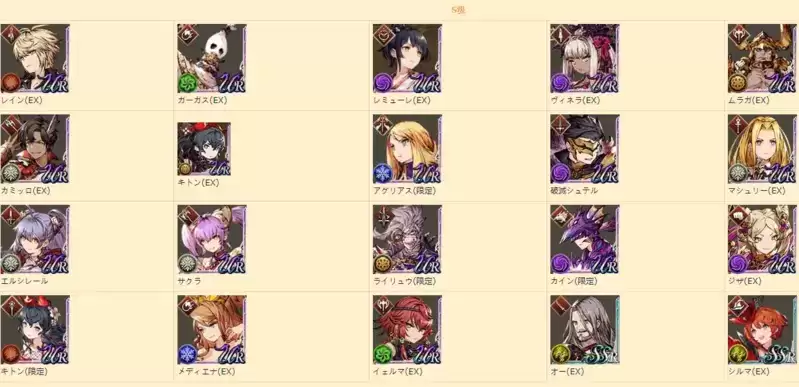Select the ガーガス(EX) character portrait
Screen dimensions: 799x387
click(211, 59)
